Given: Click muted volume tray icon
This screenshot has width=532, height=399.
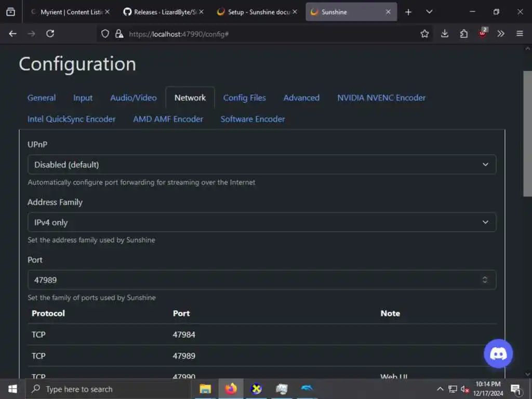Looking at the screenshot, I should [464, 389].
